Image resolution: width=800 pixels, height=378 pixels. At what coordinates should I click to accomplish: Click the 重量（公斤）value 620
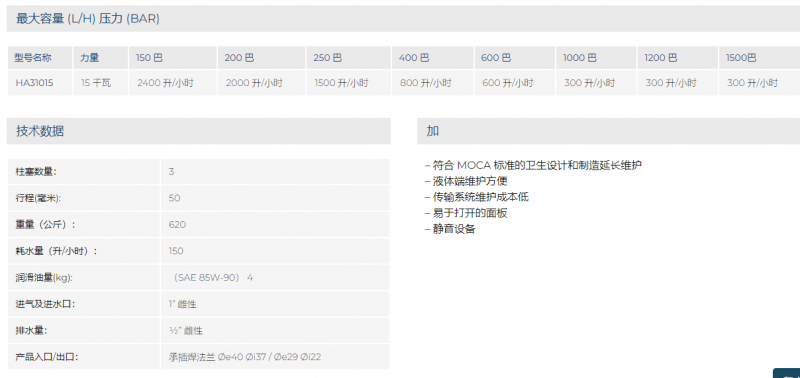(177, 224)
